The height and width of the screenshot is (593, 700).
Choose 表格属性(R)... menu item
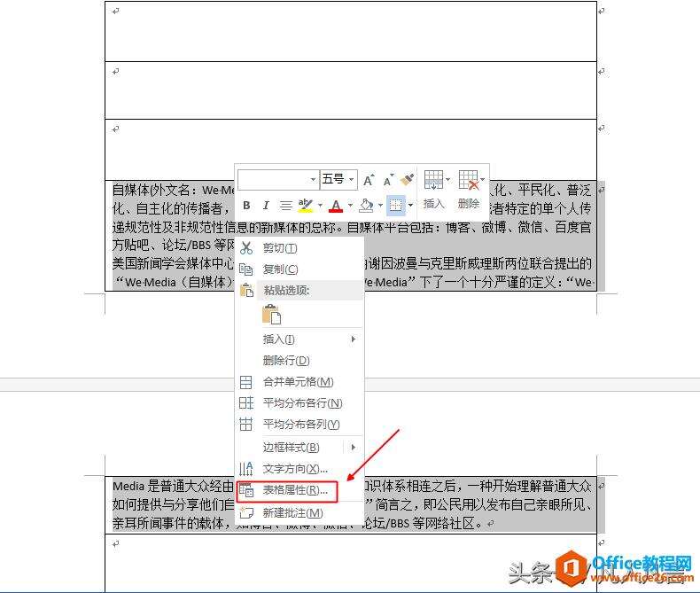[299, 490]
